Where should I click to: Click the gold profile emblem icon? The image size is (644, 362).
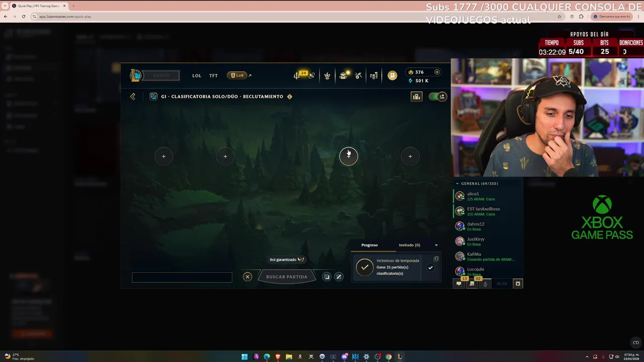pyautogui.click(x=392, y=75)
